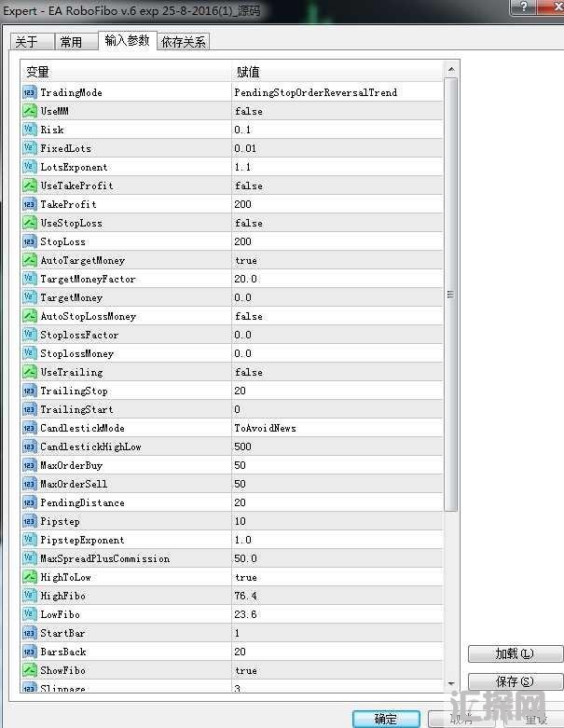
Task: Switch to the 常用 tab
Action: click(x=76, y=42)
